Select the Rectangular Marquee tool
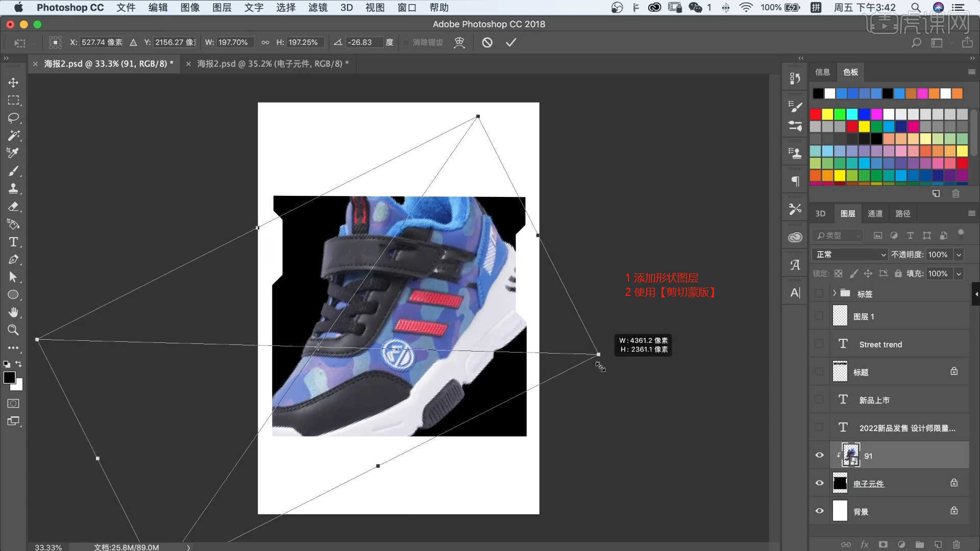Image resolution: width=980 pixels, height=551 pixels. (x=13, y=100)
